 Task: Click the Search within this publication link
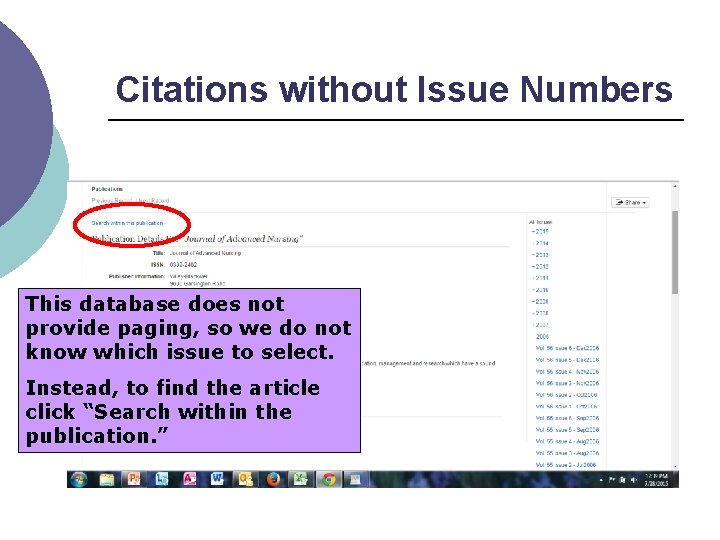tap(127, 223)
